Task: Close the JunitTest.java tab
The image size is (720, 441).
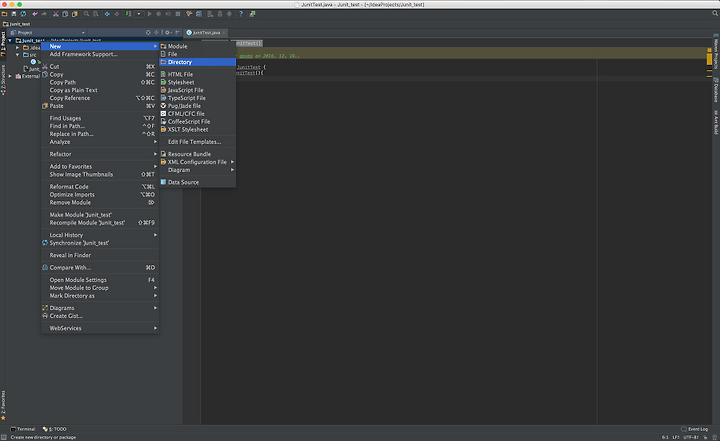Action: (x=224, y=33)
